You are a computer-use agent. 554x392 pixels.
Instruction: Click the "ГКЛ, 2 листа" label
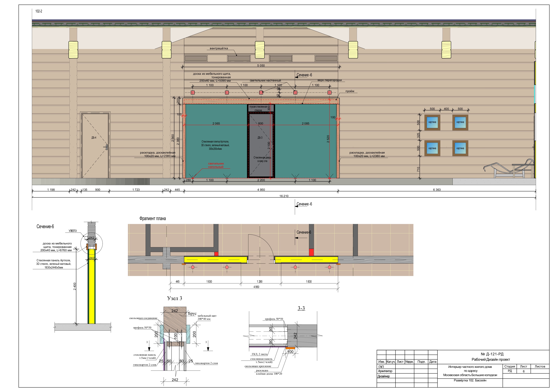point(259,354)
